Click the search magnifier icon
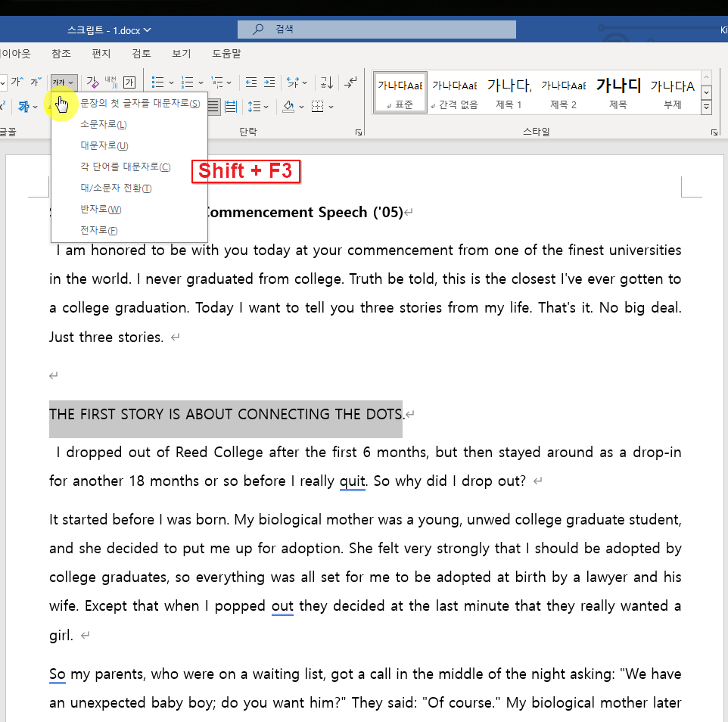Screen dimensions: 728x722 (258, 30)
